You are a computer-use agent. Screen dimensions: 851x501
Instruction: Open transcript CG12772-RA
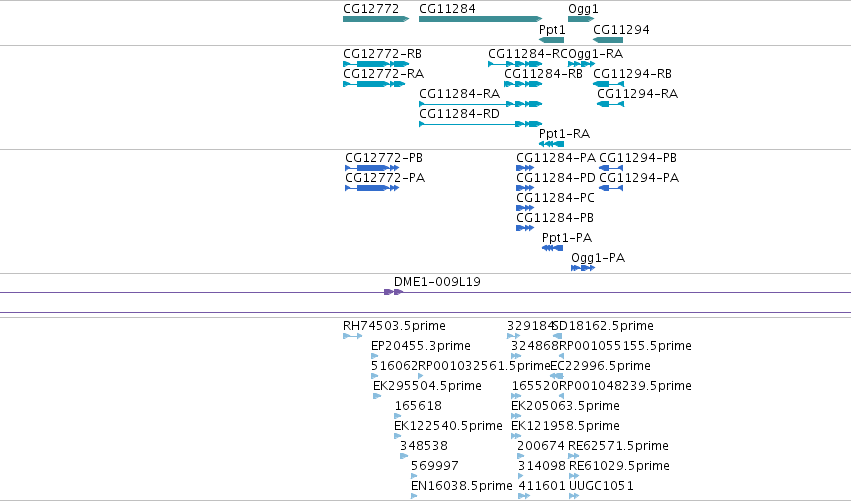click(384, 74)
